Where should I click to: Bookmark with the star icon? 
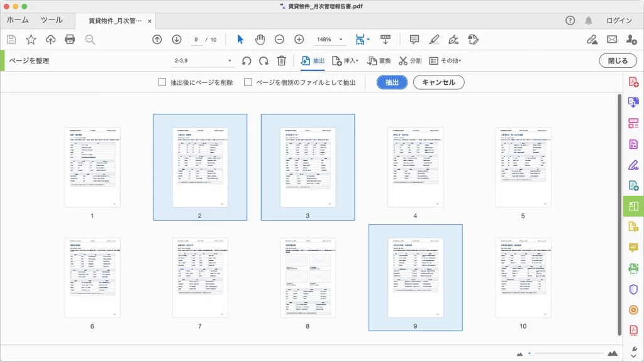click(31, 40)
